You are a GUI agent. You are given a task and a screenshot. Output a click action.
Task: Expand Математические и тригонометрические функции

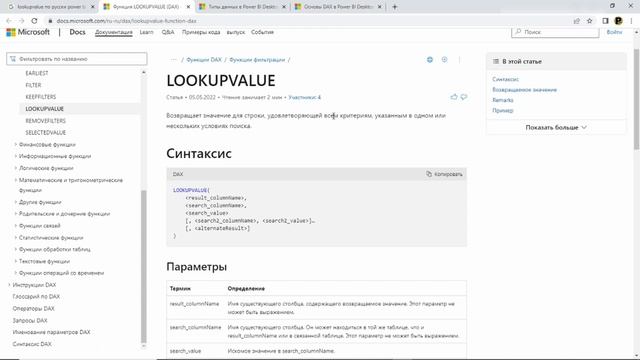click(71, 185)
